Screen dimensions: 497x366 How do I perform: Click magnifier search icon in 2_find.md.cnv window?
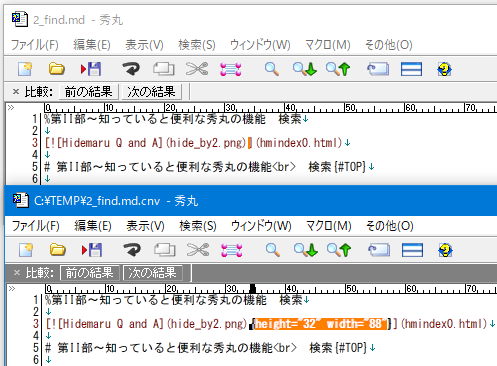tap(273, 250)
